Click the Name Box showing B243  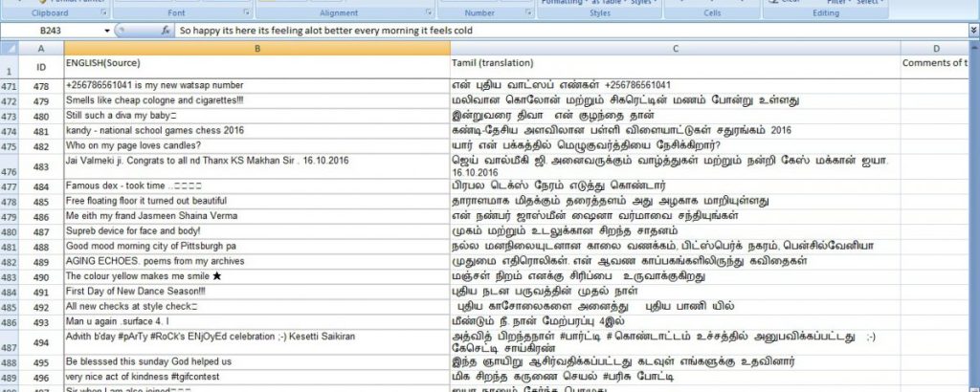click(x=52, y=30)
